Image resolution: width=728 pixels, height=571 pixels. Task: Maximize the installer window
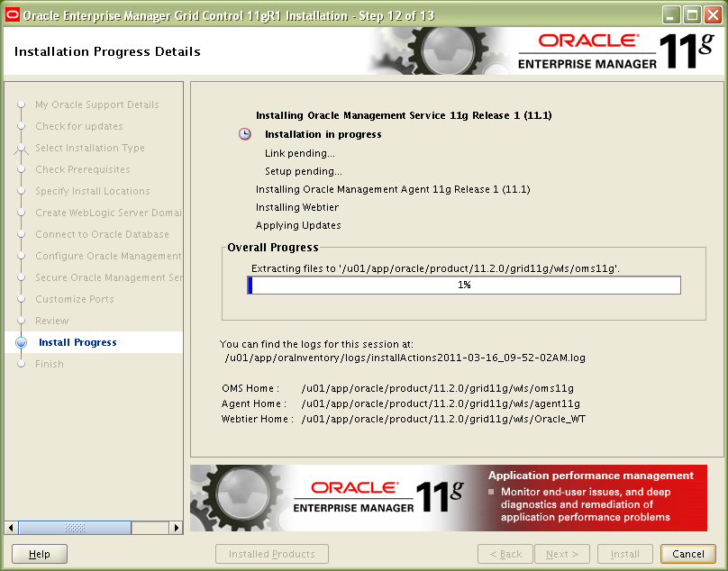(x=692, y=15)
